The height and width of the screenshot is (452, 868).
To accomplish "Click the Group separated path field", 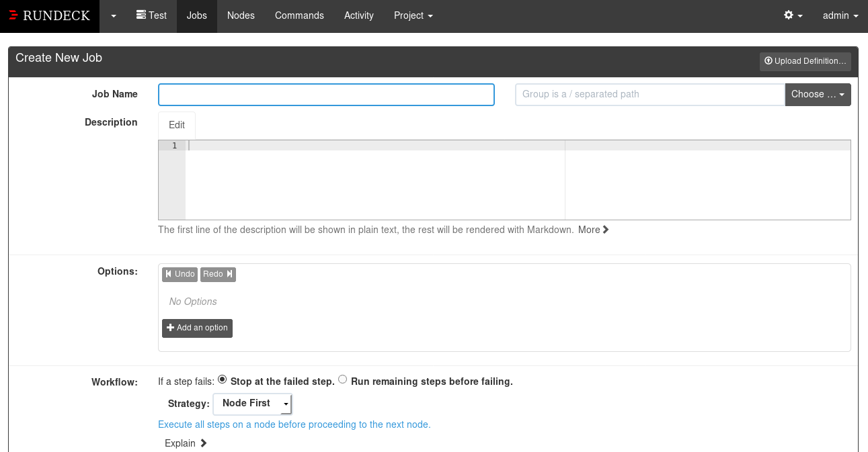I will pos(649,94).
